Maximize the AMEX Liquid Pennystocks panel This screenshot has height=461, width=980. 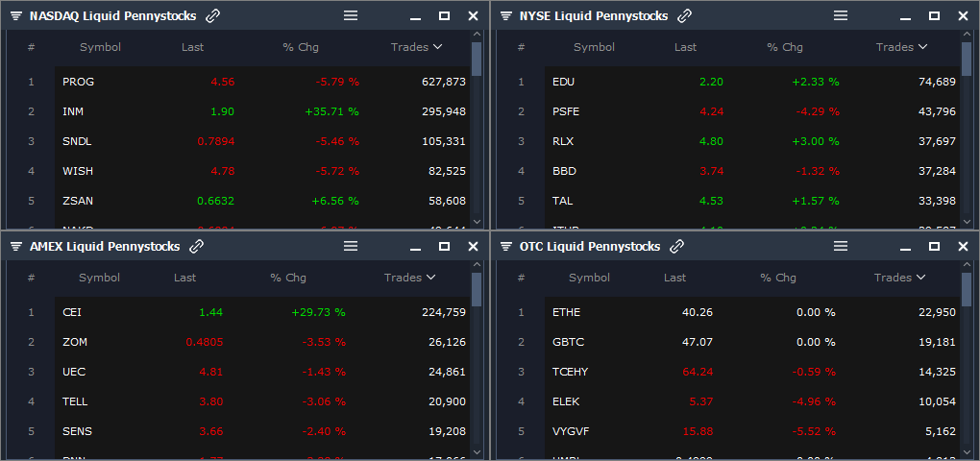pyautogui.click(x=445, y=247)
